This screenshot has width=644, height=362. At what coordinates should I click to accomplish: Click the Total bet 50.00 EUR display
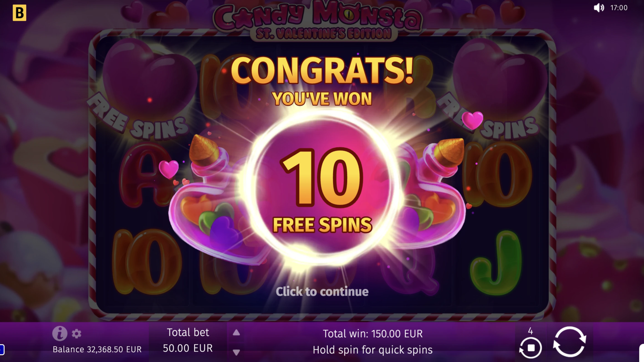pyautogui.click(x=188, y=340)
